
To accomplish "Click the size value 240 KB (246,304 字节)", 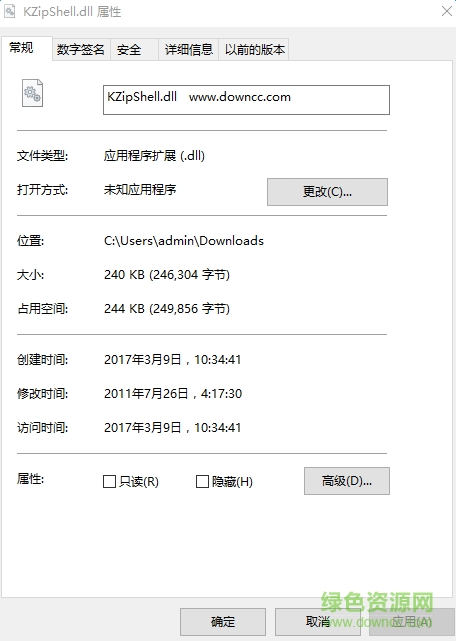I will tap(167, 275).
